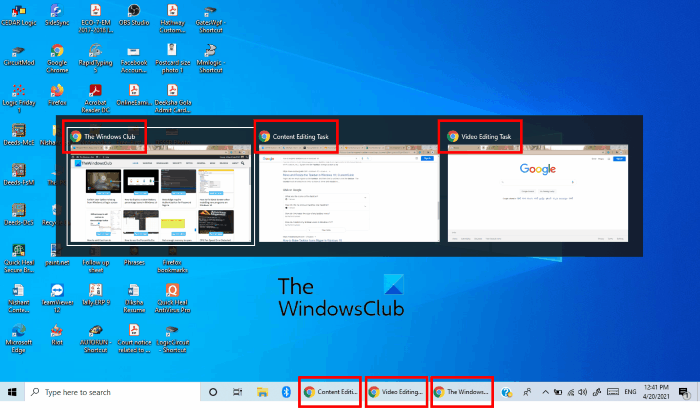
Task: Select the Court notice related PDF icon
Action: pyautogui.click(x=134, y=338)
